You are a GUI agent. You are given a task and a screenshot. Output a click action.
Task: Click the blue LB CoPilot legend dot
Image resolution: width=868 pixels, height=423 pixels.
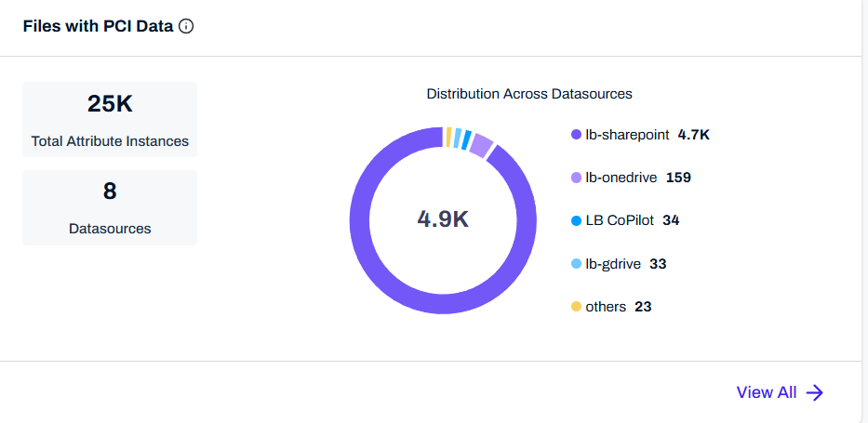(x=576, y=221)
